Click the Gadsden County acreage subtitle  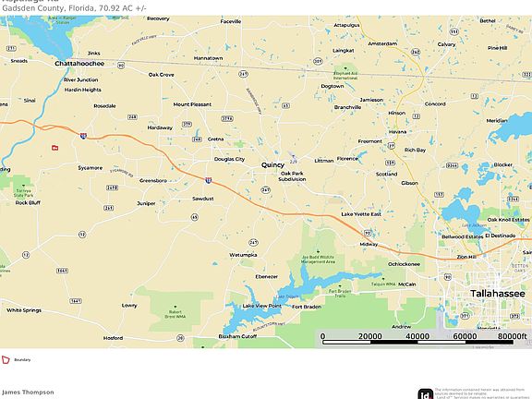(x=74, y=8)
